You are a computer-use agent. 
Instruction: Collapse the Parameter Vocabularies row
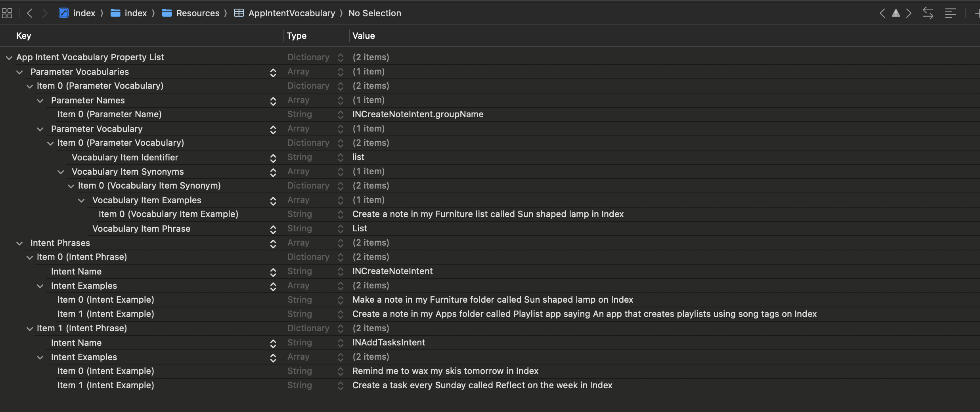click(x=19, y=72)
